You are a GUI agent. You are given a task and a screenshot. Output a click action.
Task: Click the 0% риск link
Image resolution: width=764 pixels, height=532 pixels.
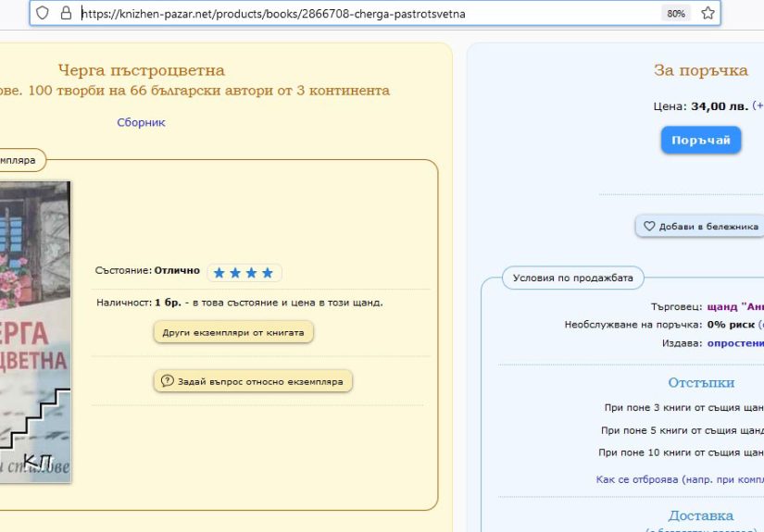tap(731, 325)
